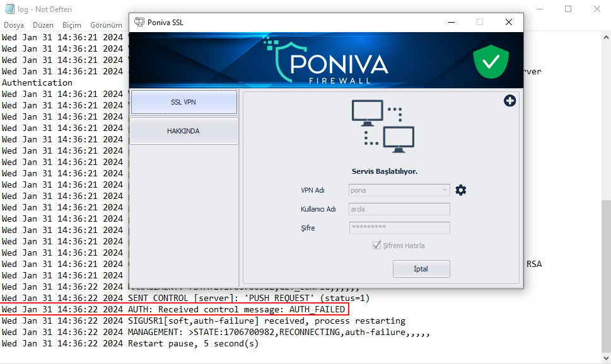
Task: Click the 'Kullanıcı Adı' label
Action: 318,209
